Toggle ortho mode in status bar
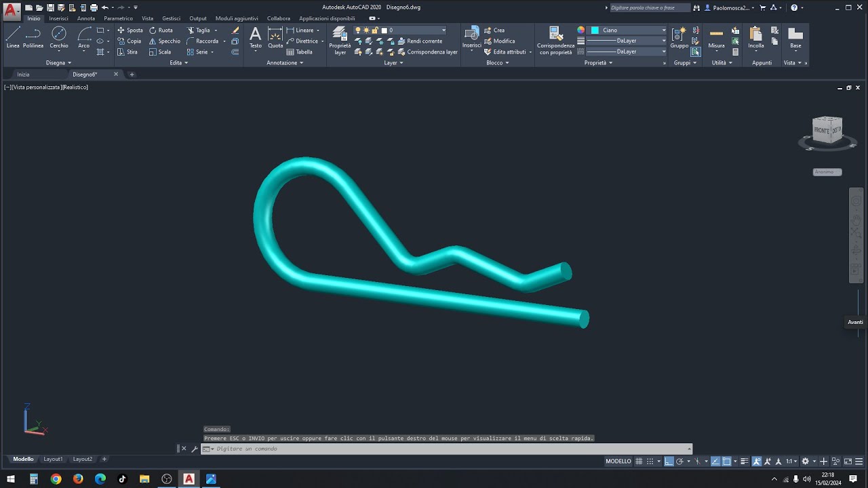Viewport: 868px width, 488px height. (x=669, y=462)
